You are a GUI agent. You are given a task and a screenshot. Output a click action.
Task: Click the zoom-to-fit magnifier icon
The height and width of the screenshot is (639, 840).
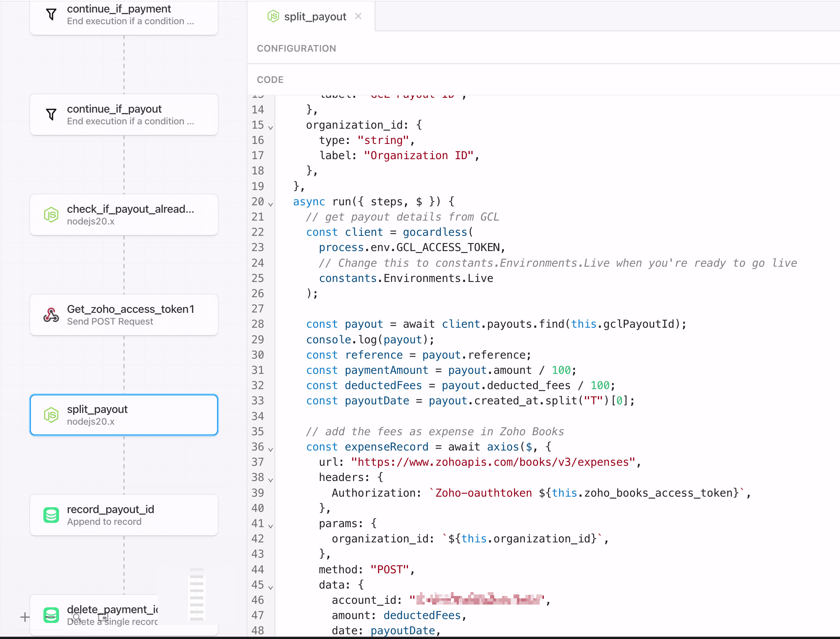77,617
